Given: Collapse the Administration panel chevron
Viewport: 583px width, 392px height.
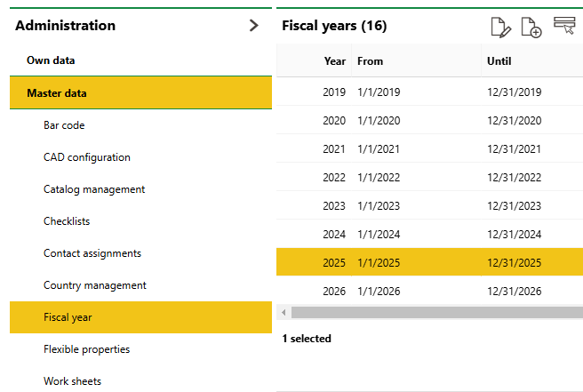Looking at the screenshot, I should pyautogui.click(x=253, y=25).
